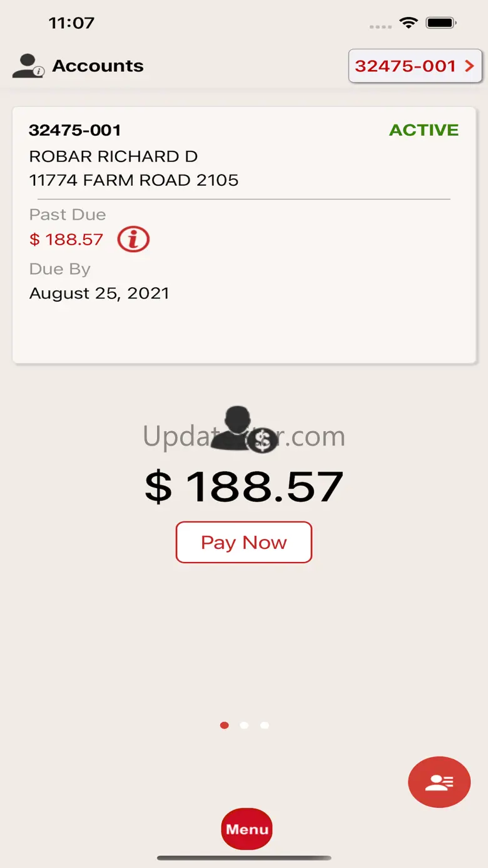Viewport: 488px width, 868px height.
Task: Tap the battery indicator icon
Action: pos(441,24)
